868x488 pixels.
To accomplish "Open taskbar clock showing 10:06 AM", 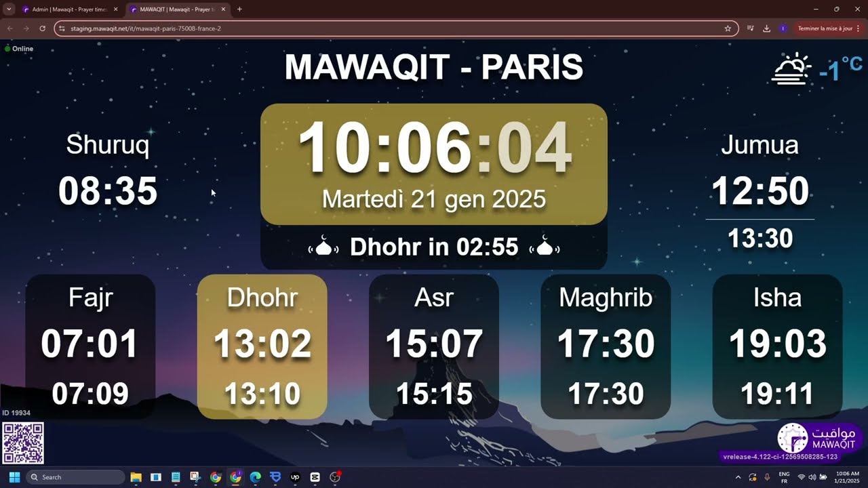I will point(848,477).
